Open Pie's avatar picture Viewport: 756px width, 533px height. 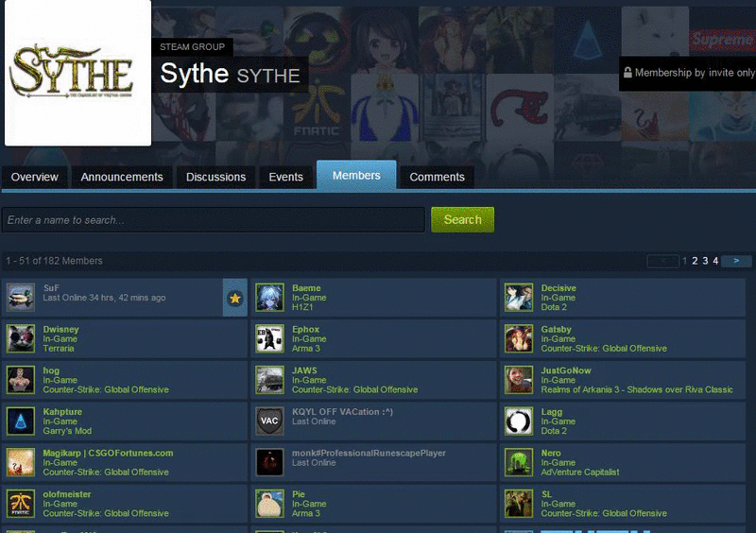click(x=269, y=504)
